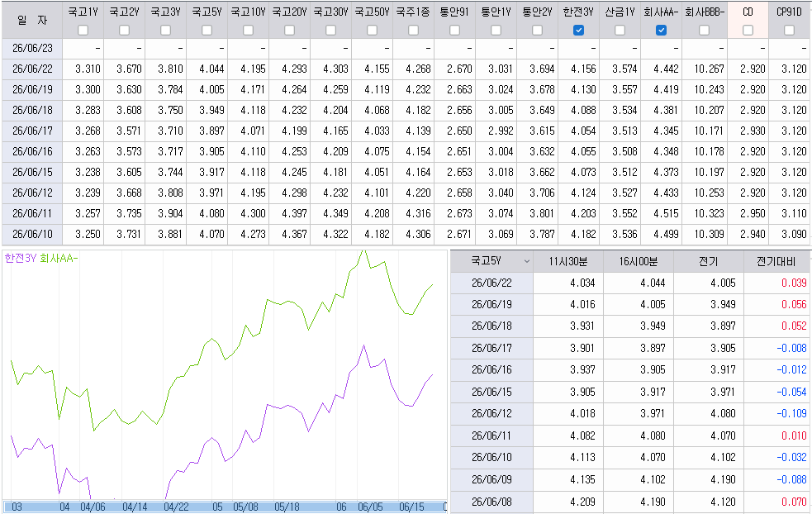812x514 pixels.
Task: Click the 05/08 chart date marker
Action: (x=245, y=507)
